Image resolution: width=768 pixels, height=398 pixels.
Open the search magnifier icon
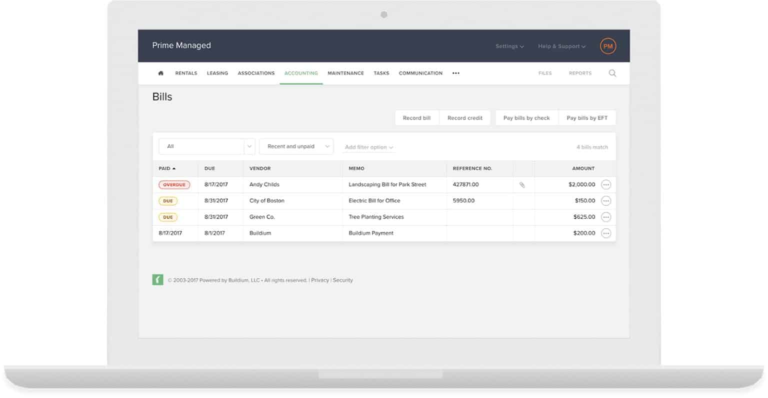tap(612, 73)
